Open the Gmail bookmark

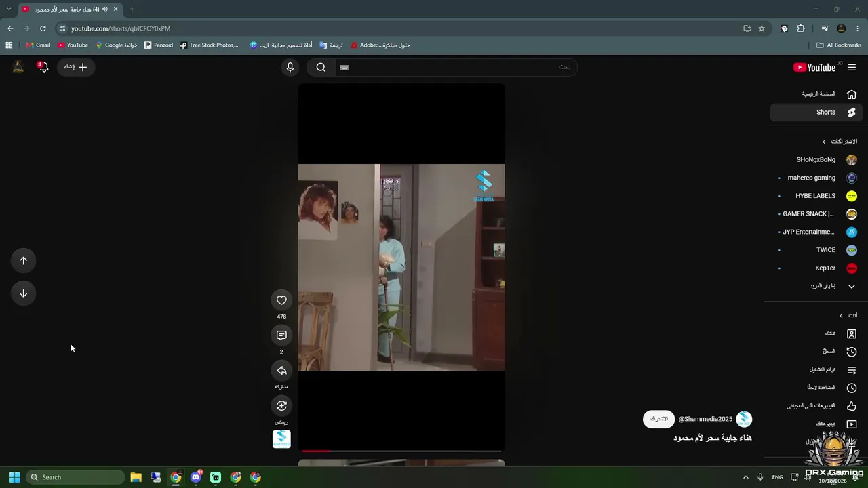point(38,45)
